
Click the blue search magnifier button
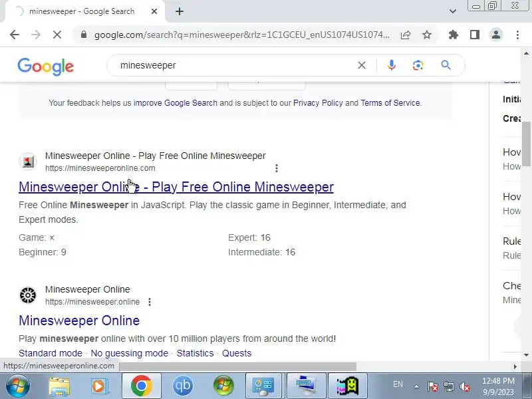click(446, 65)
